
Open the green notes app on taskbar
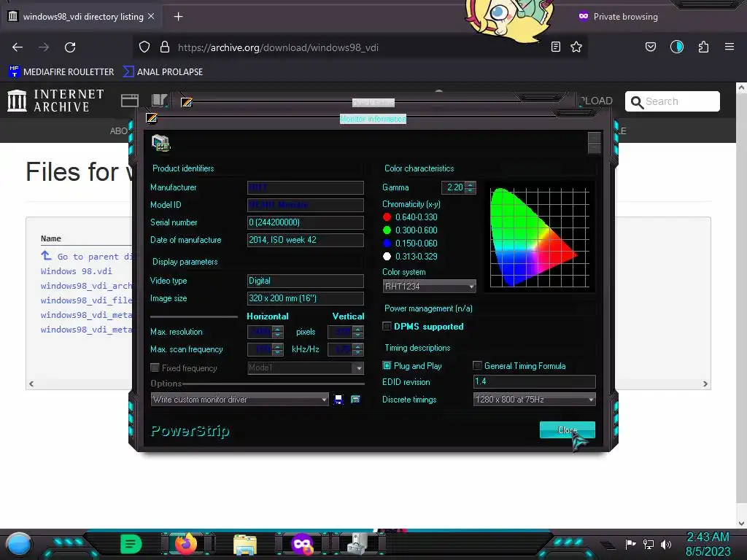click(131, 544)
